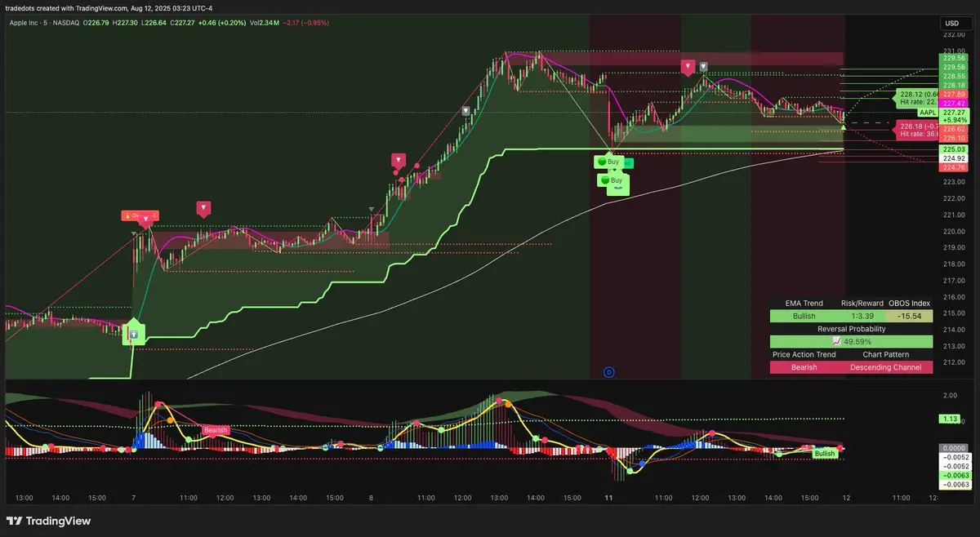Click the OBOS Index column header
The image size is (980, 537).
[x=909, y=303]
